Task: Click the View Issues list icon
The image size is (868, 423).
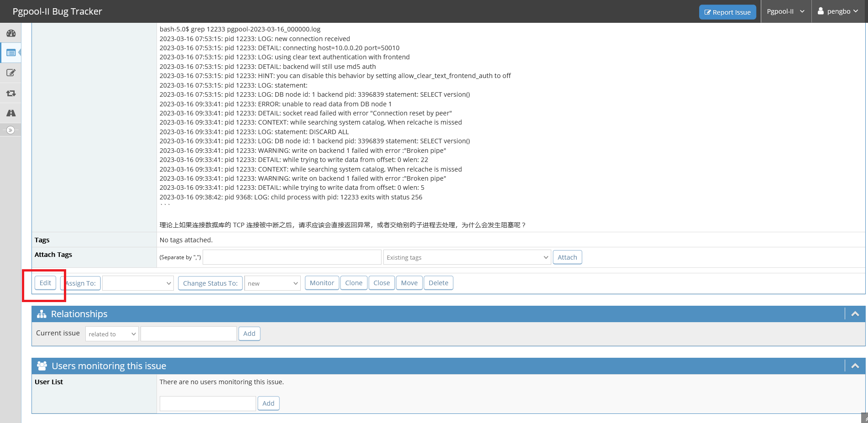Action: pos(11,53)
